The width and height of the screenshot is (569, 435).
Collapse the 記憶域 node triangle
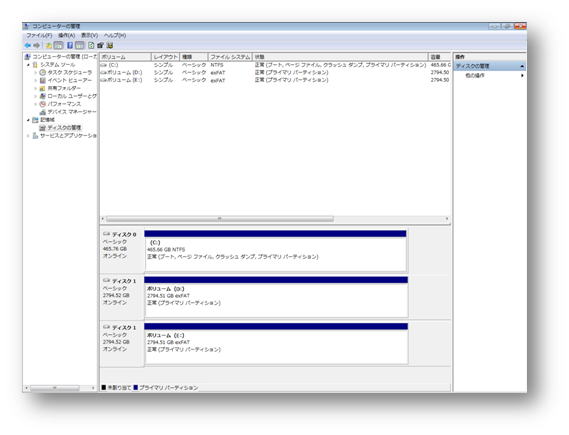click(28, 120)
